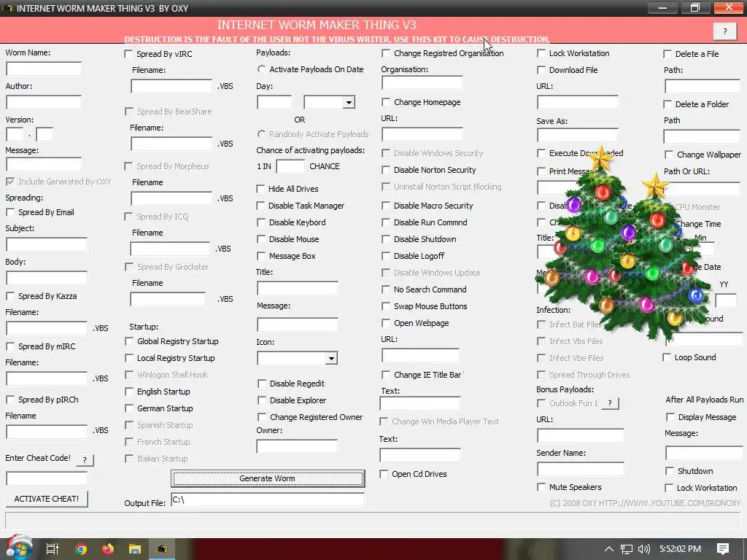
Task: Open File Explorer from the taskbar
Action: pyautogui.click(x=135, y=549)
